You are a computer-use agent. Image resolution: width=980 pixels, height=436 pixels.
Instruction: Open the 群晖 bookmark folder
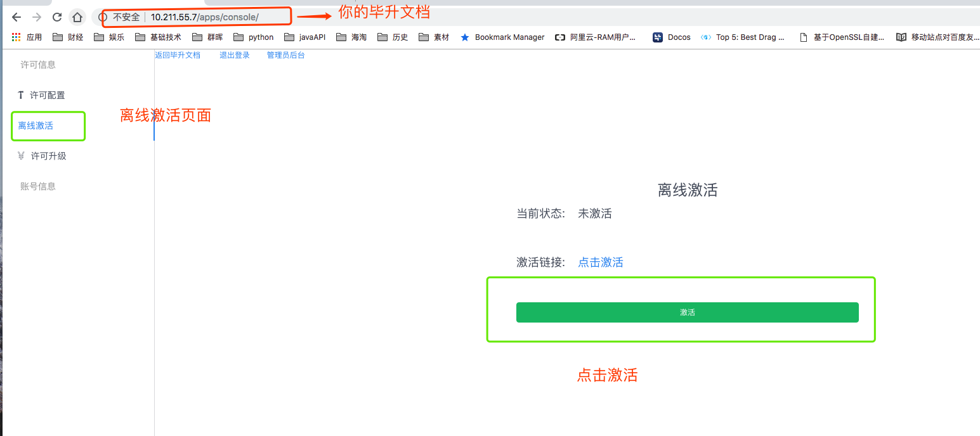[x=207, y=37]
